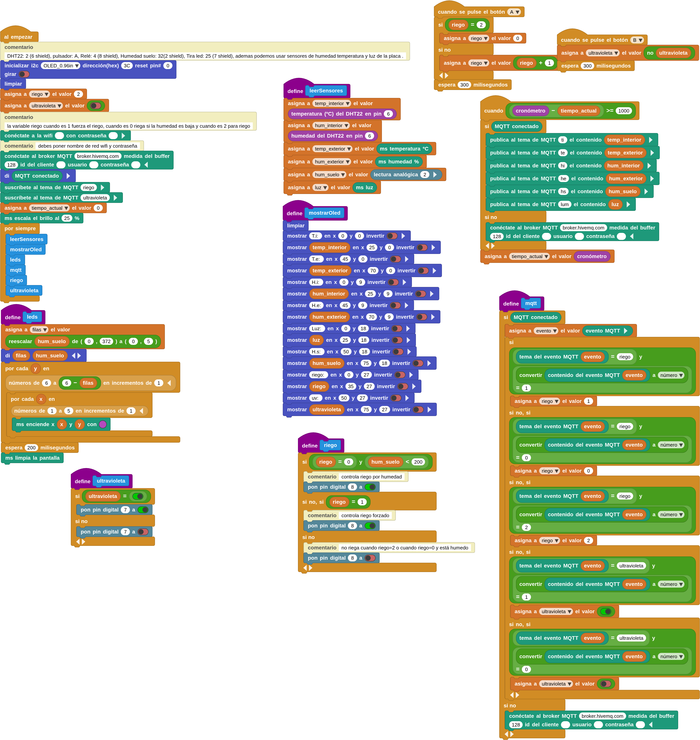Click the ms limpia la pantalla block
This screenshot has height=740, width=700.
tap(32, 458)
